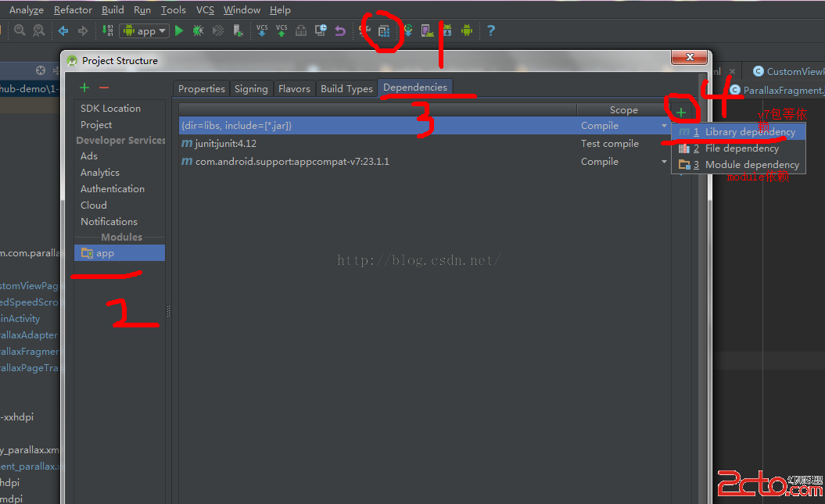Screen dimensions: 825x504
Task: Open Scope dropdown for libs jar row
Action: point(664,126)
